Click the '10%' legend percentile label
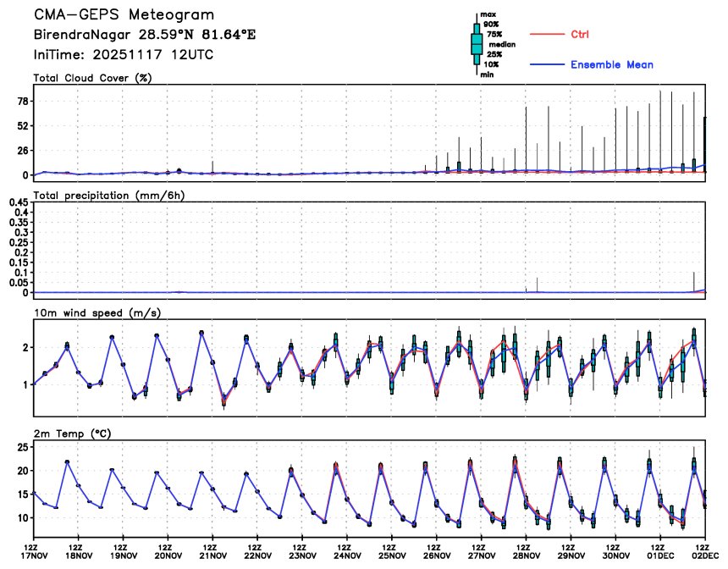Image resolution: width=728 pixels, height=569 pixels. click(x=491, y=64)
